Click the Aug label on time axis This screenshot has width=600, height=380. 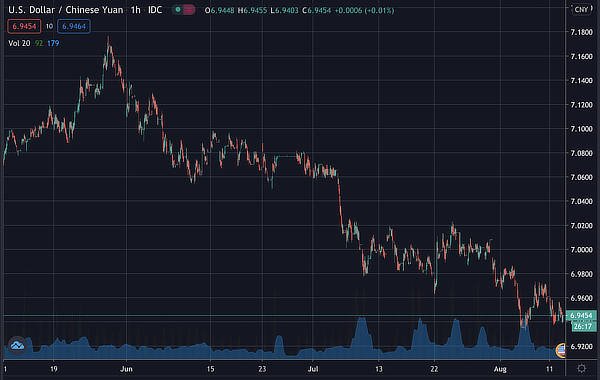500,369
